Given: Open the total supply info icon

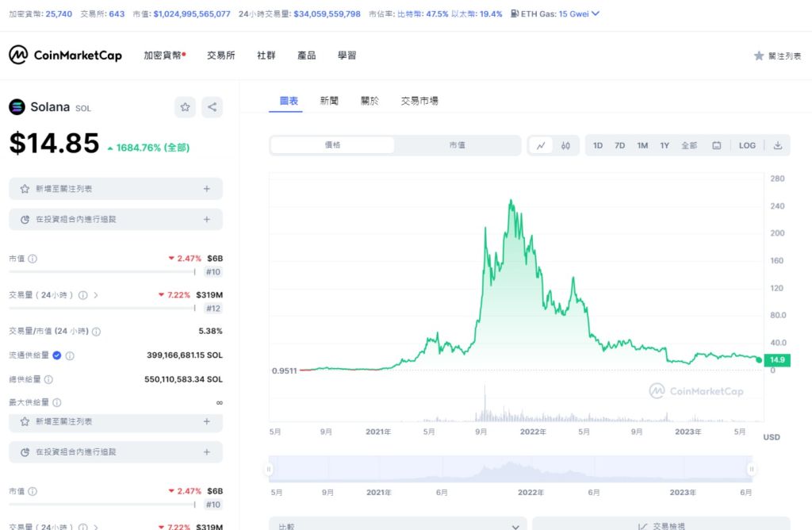Looking at the screenshot, I should [x=48, y=379].
